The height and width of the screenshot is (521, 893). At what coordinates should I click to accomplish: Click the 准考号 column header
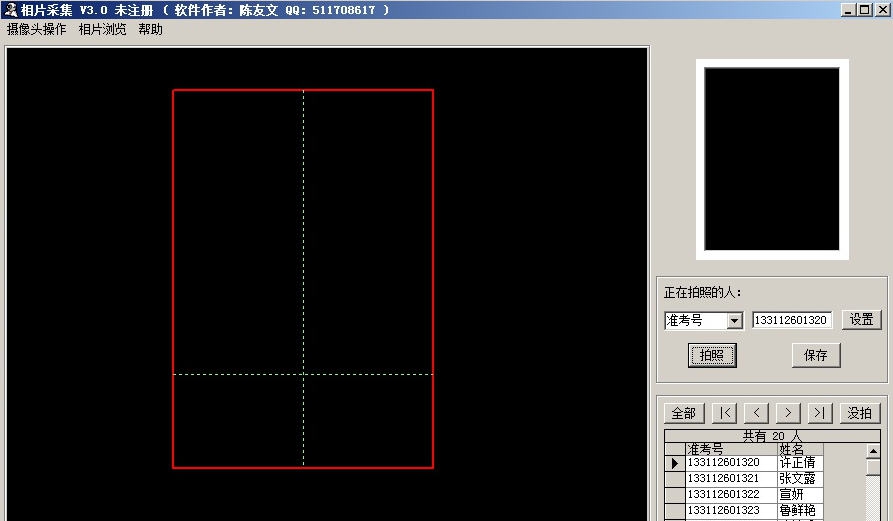click(x=731, y=449)
